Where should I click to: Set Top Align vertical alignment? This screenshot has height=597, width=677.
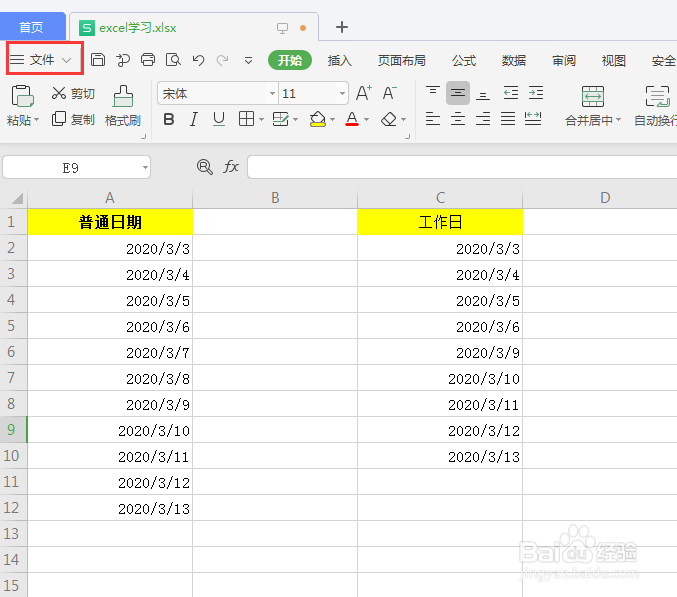(433, 92)
